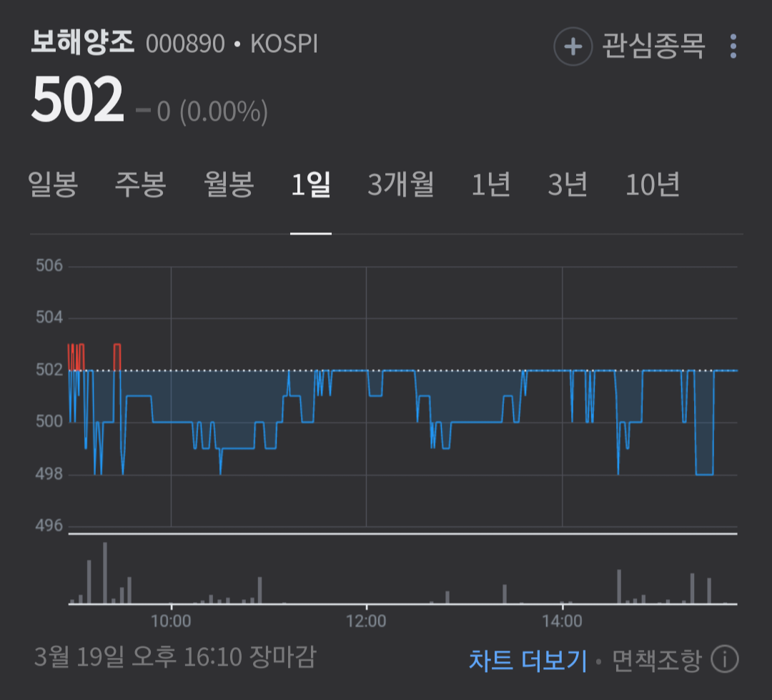Open the 차트 더보기 link
This screenshot has width=772, height=700.
(528, 660)
